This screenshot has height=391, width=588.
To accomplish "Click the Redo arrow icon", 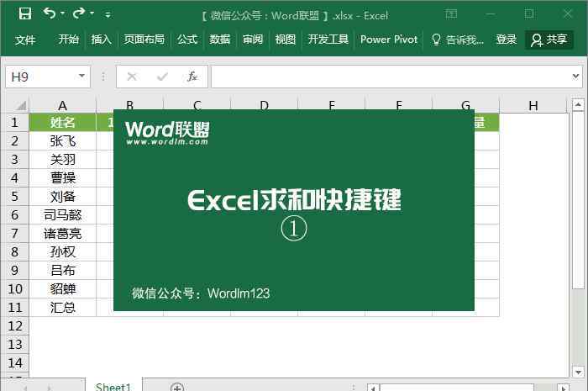I will 78,13.
